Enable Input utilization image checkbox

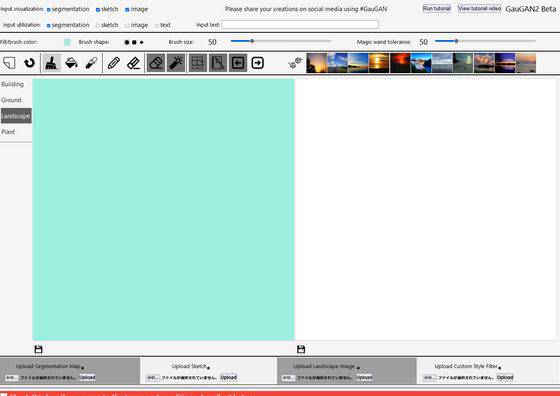point(127,25)
